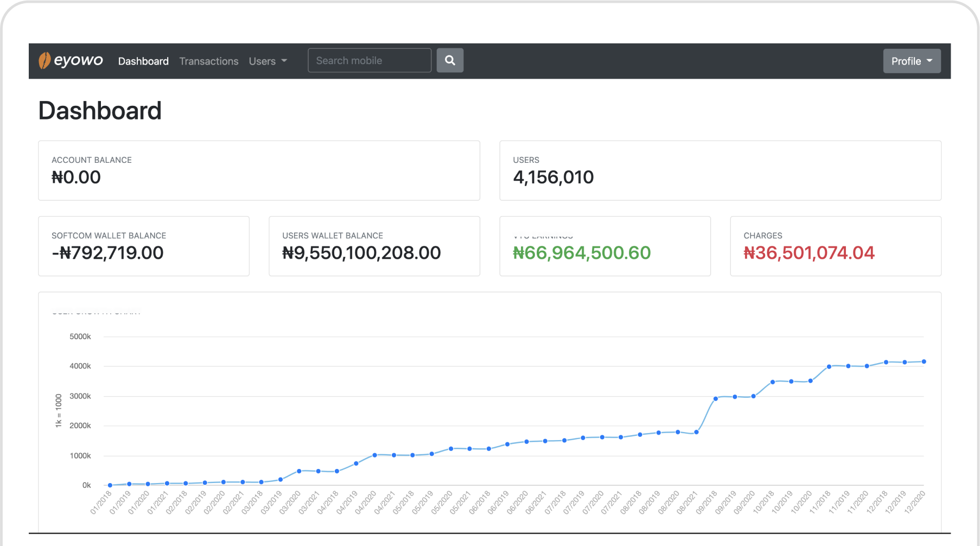Expand the Users dropdown menu

(x=268, y=61)
